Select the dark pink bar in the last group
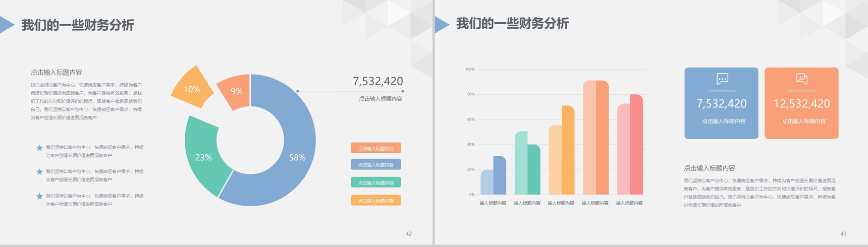 click(x=636, y=145)
